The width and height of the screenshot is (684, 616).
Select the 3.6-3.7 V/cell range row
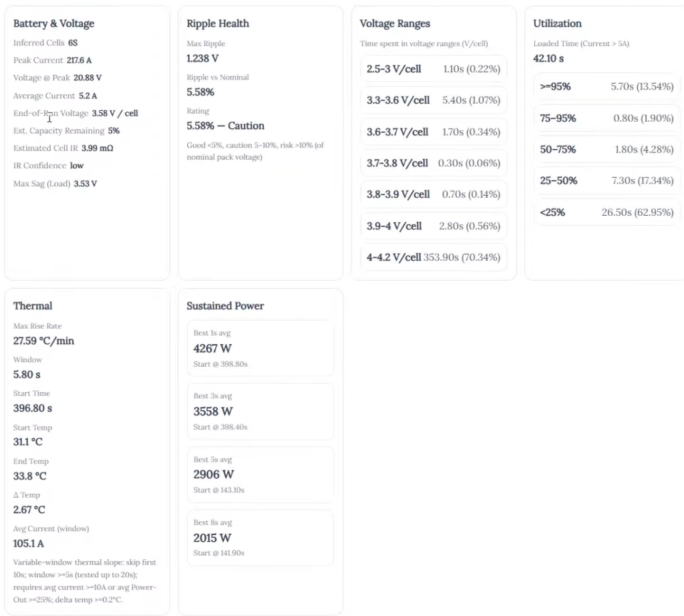(x=434, y=132)
